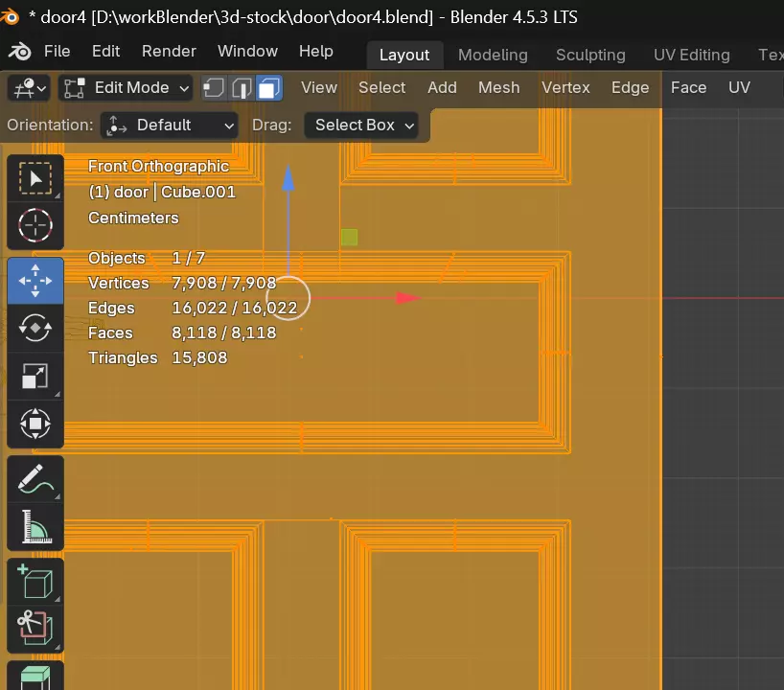Click the Blender logo menu icon
This screenshot has width=784, height=690.
pos(20,52)
